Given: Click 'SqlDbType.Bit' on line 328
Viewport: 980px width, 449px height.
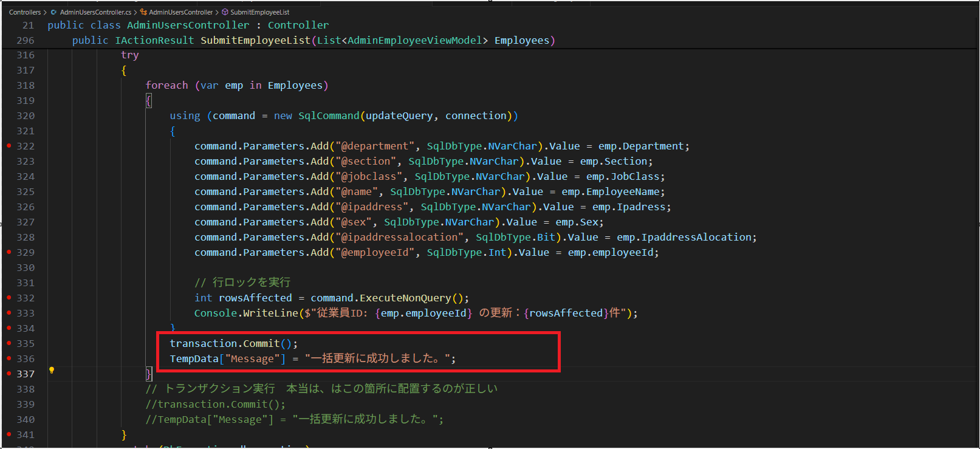Looking at the screenshot, I should click(x=515, y=237).
